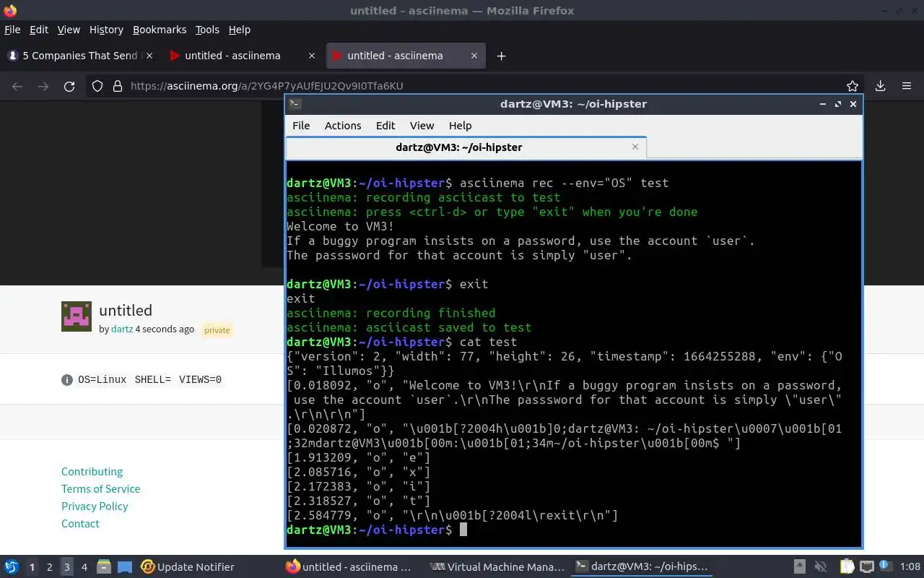Select the dartz@VM3 terminal taskbar item
The height and width of the screenshot is (578, 924).
coord(640,567)
